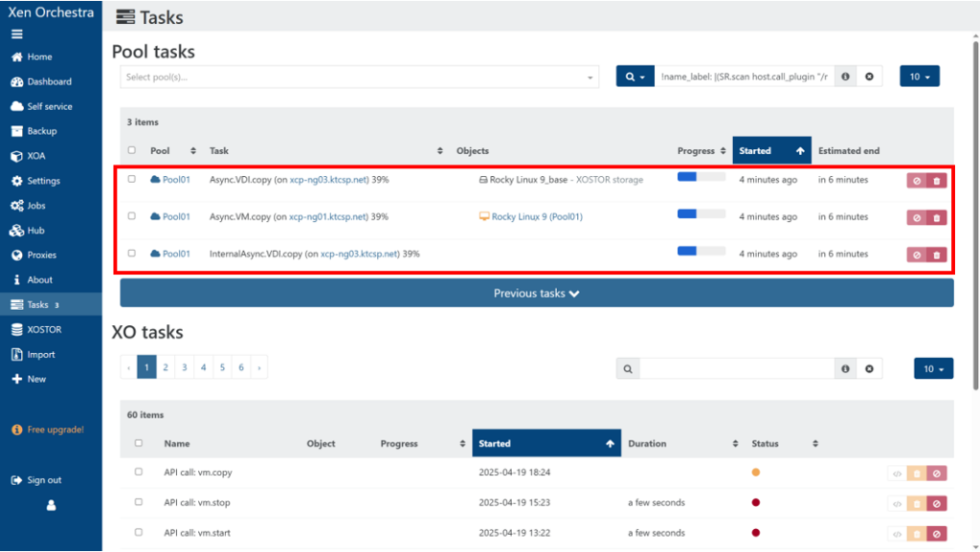
Task: Show filter help info for XO tasks
Action: pyautogui.click(x=845, y=368)
